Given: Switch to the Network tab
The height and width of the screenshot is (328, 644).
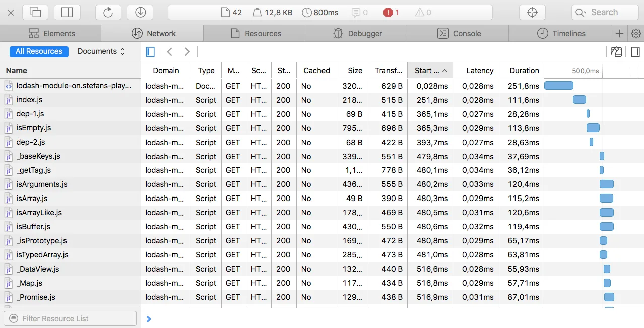Looking at the screenshot, I should 153,33.
